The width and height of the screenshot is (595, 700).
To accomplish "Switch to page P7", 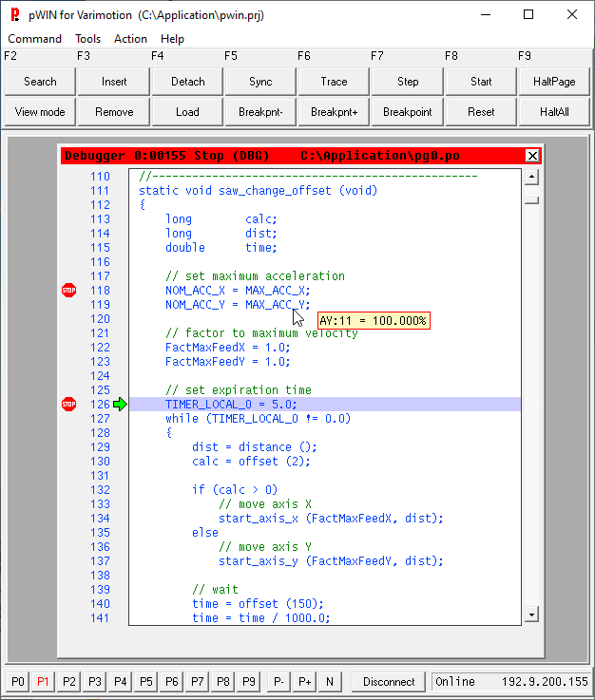I will pyautogui.click(x=198, y=682).
